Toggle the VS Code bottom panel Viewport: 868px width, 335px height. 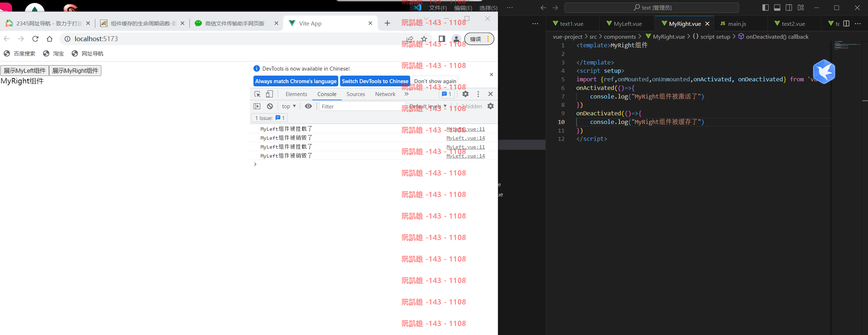777,8
